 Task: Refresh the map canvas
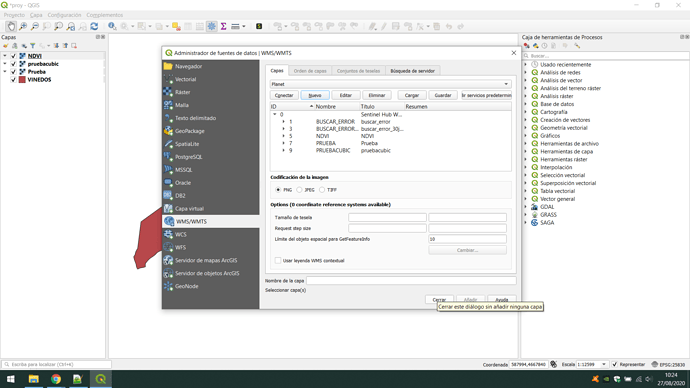coord(94,26)
